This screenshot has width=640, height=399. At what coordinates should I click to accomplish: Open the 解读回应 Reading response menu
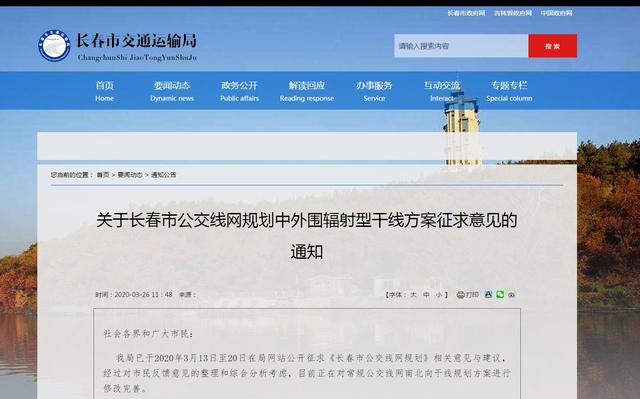pyautogui.click(x=307, y=91)
